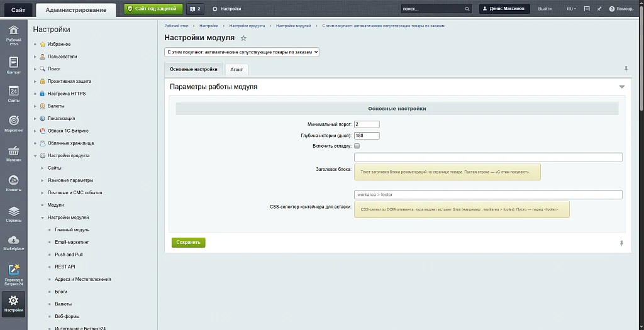Open REST API settings item
Image resolution: width=644 pixels, height=330 pixels.
click(65, 267)
